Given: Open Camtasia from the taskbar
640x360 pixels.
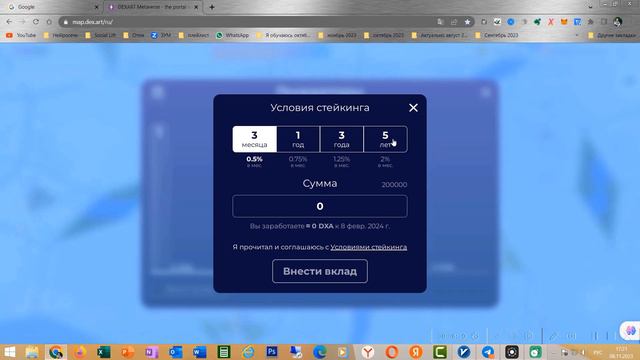Looking at the screenshot, I should point(440,352).
